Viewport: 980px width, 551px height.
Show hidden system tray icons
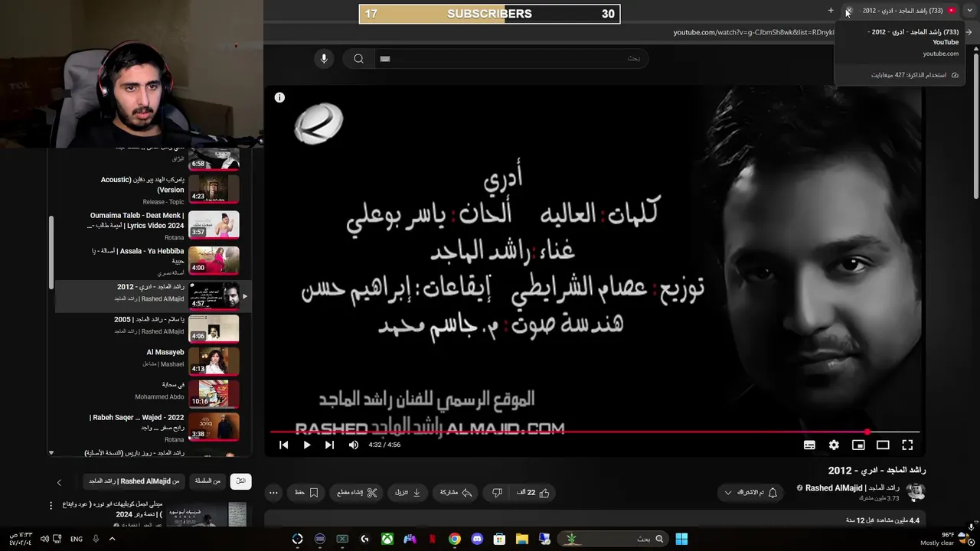(x=112, y=539)
